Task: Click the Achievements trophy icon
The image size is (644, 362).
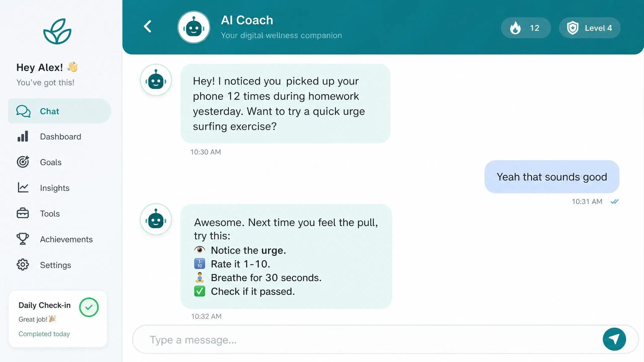Action: (x=23, y=239)
